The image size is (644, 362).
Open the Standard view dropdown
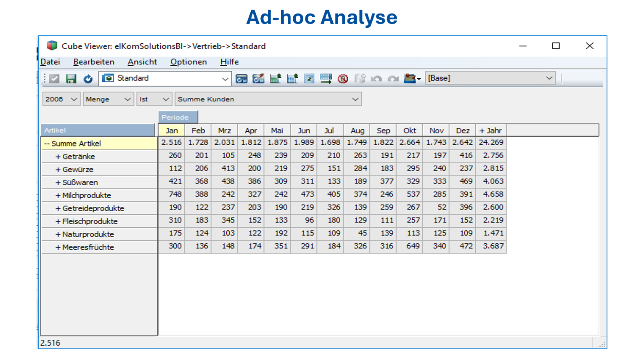[x=225, y=79]
